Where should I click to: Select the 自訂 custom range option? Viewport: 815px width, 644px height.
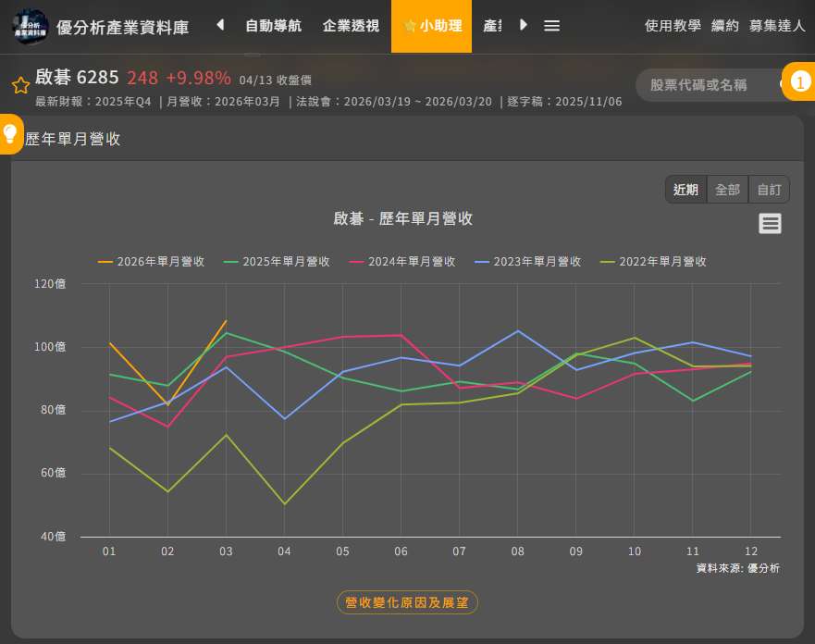[769, 190]
